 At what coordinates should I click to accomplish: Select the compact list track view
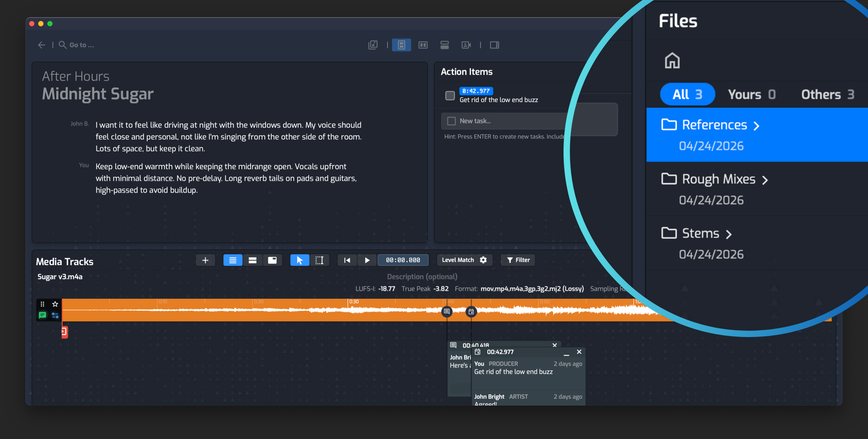[x=233, y=260]
